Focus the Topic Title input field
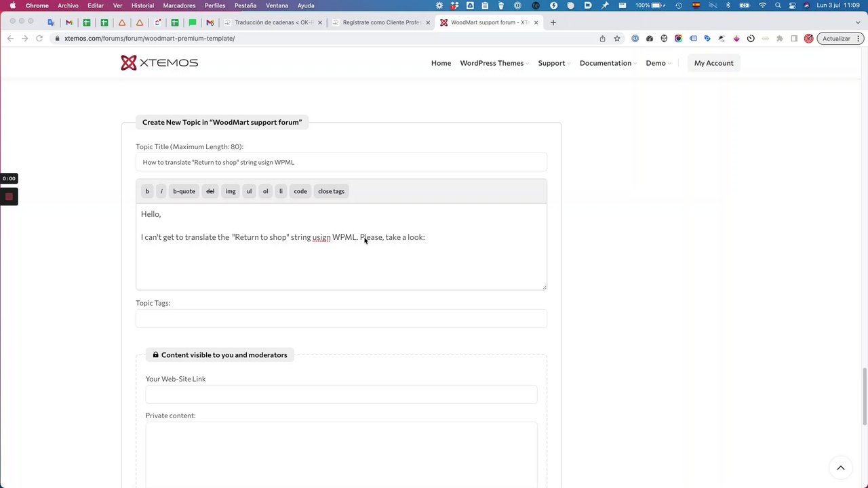This screenshot has height=488, width=868. pyautogui.click(x=341, y=162)
